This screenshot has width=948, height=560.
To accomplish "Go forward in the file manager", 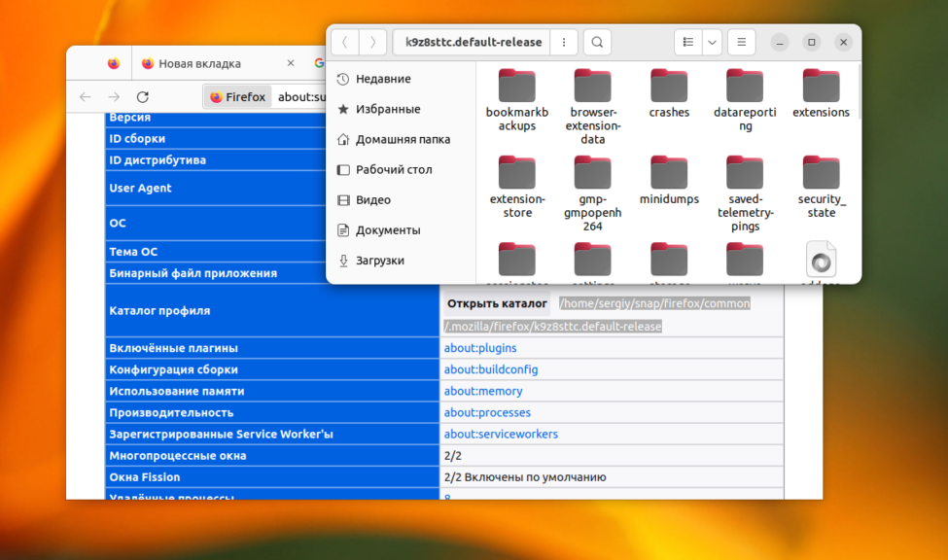I will coord(372,43).
